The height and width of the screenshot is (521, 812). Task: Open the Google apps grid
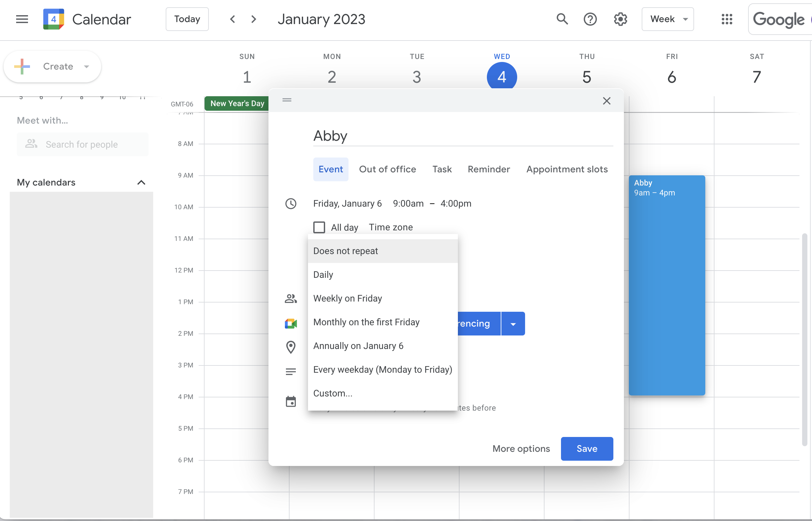coord(726,19)
